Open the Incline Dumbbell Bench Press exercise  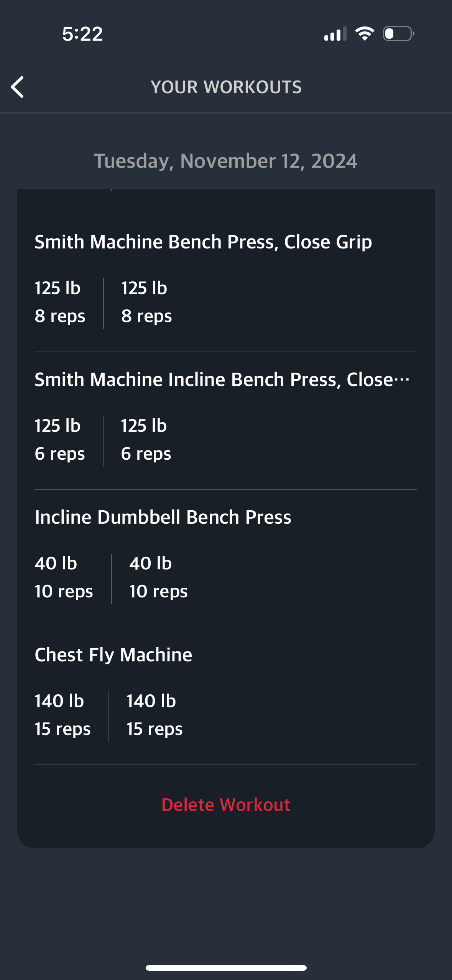163,517
